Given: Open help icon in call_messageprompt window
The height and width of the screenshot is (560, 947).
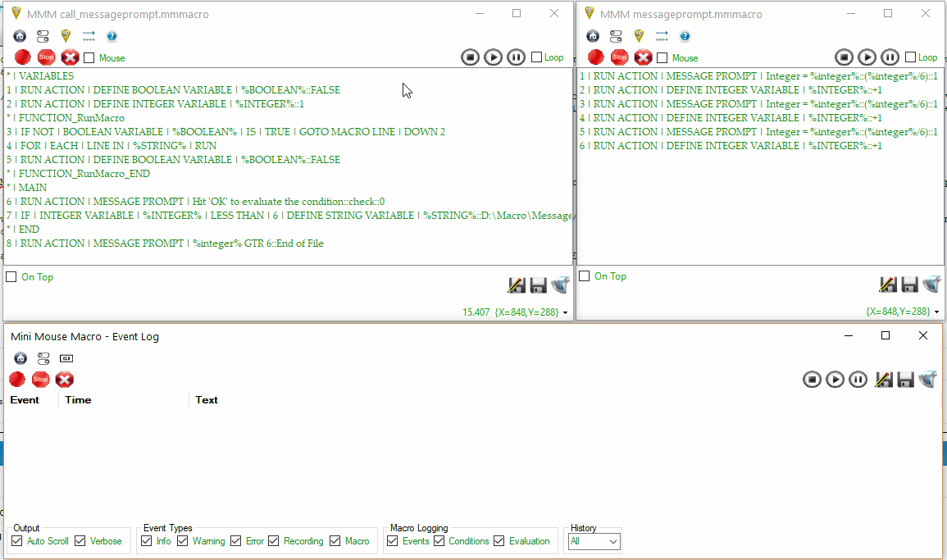Looking at the screenshot, I should tap(112, 36).
